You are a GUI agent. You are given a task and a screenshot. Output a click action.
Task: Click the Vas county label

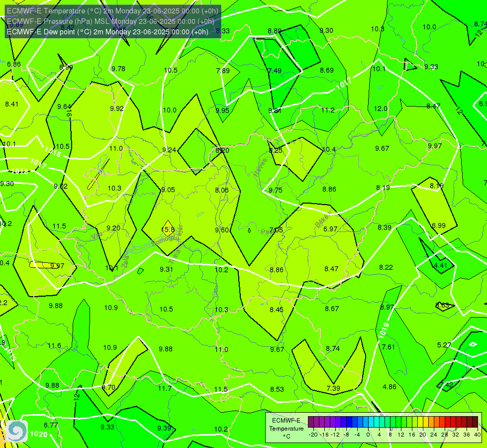(97, 235)
